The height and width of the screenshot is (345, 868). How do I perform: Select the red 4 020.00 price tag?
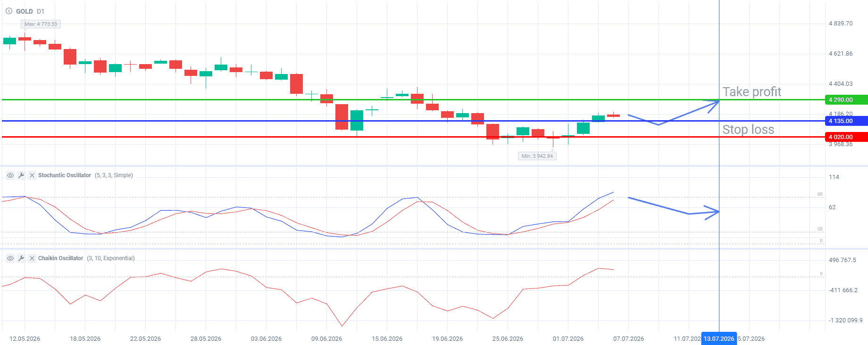tap(846, 137)
